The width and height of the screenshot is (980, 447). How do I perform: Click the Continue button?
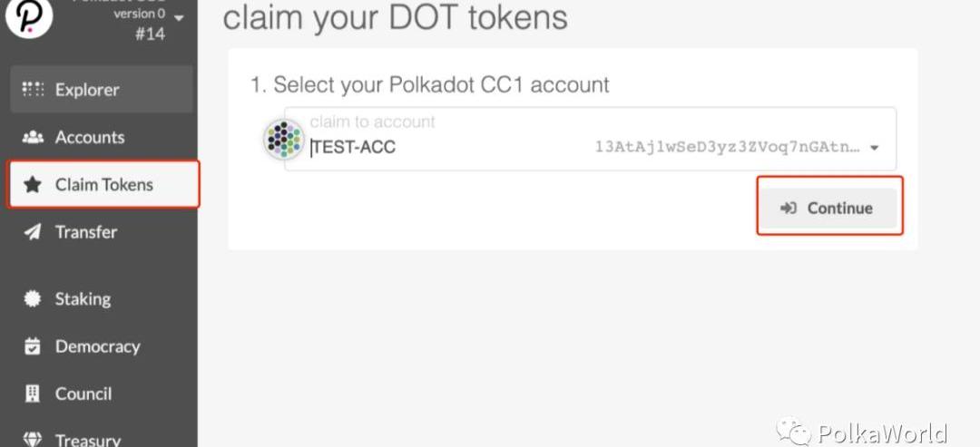pos(829,208)
